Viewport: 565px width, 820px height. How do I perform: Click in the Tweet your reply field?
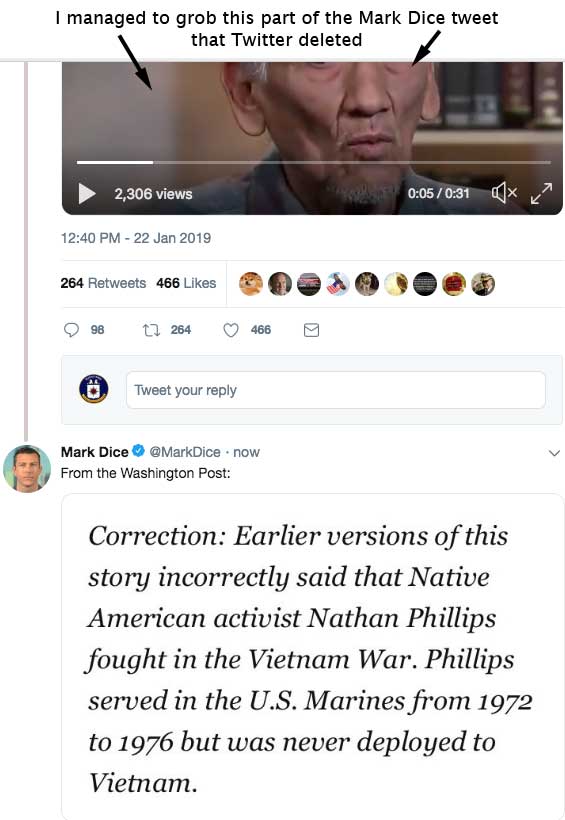[x=335, y=390]
